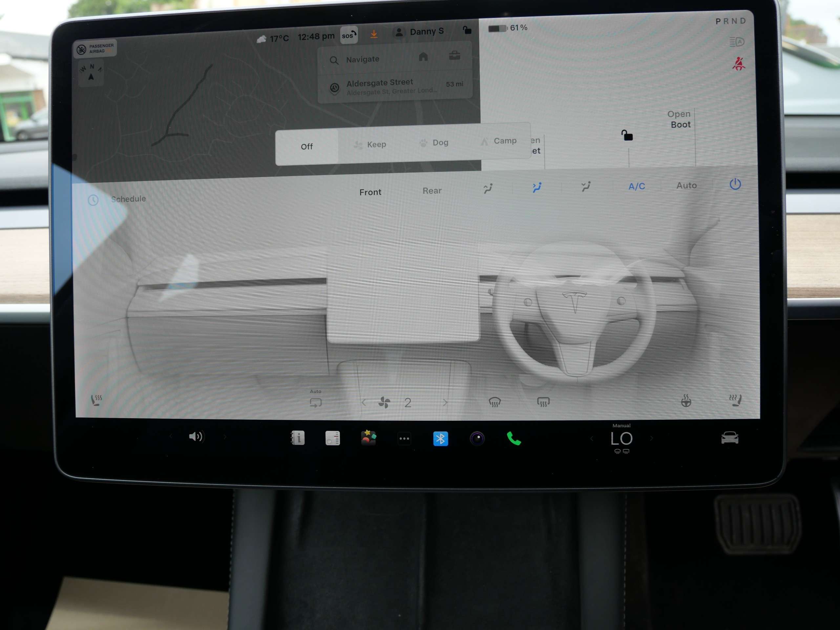Open the climate Schedule setting
The height and width of the screenshot is (630, 840).
tap(117, 199)
